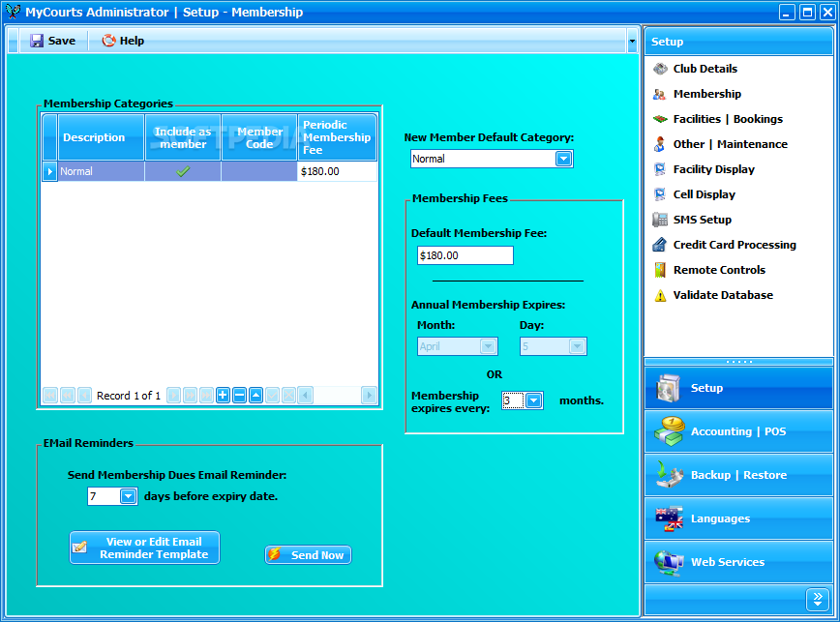
Task: Click View or Edit Email Reminder Template
Action: pyautogui.click(x=144, y=548)
